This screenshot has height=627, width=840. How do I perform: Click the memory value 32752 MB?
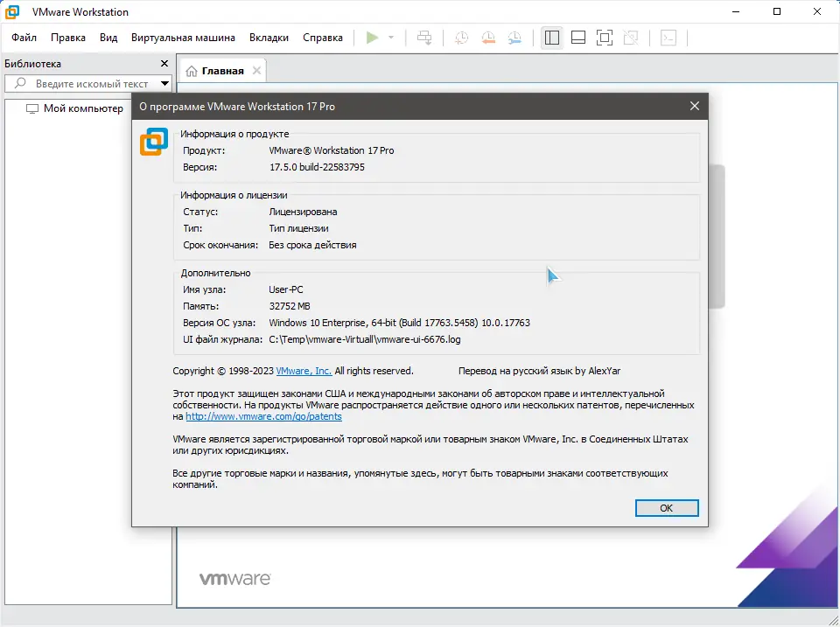click(x=290, y=306)
